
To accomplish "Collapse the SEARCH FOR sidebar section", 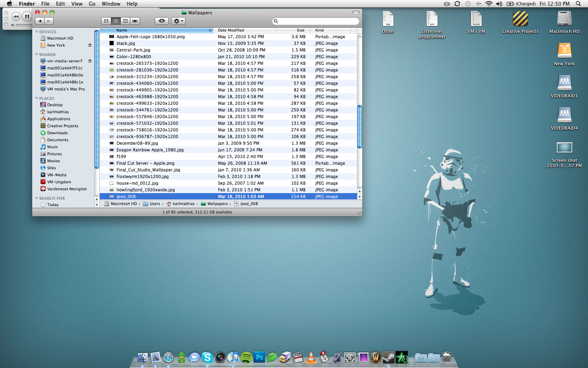I will 36,198.
